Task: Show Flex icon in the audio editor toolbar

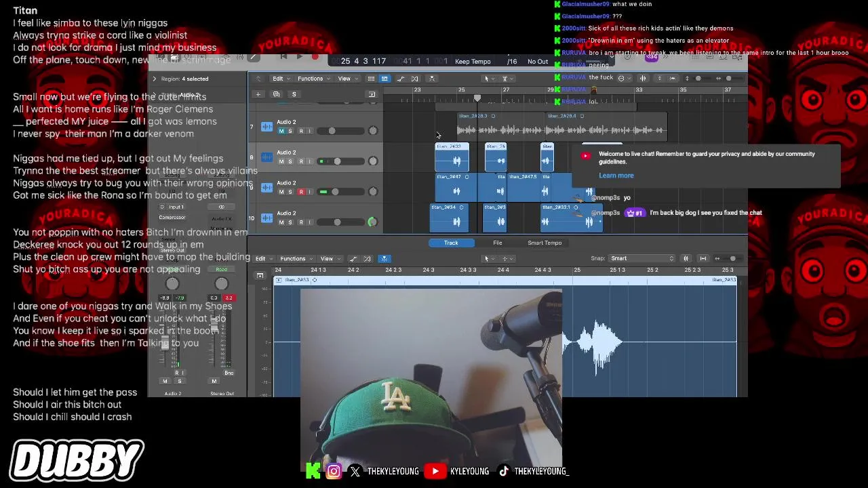Action: coord(368,259)
